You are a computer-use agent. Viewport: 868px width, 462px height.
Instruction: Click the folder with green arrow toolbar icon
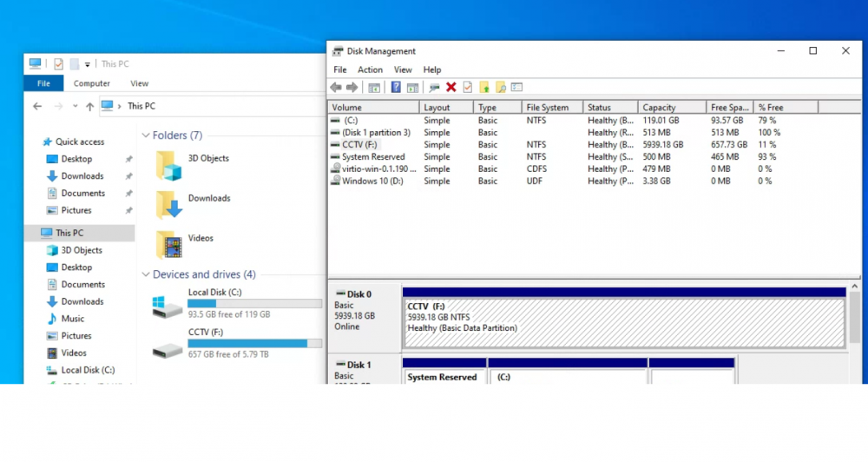click(x=484, y=87)
